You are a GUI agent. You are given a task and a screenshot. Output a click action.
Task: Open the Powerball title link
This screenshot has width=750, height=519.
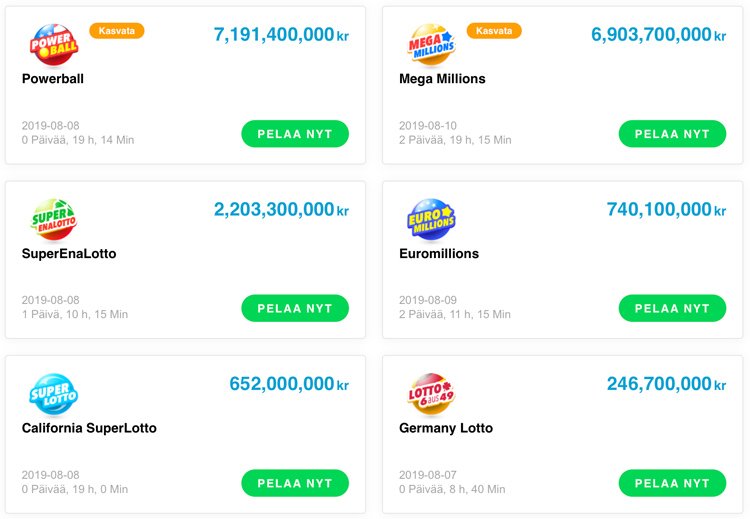click(53, 79)
